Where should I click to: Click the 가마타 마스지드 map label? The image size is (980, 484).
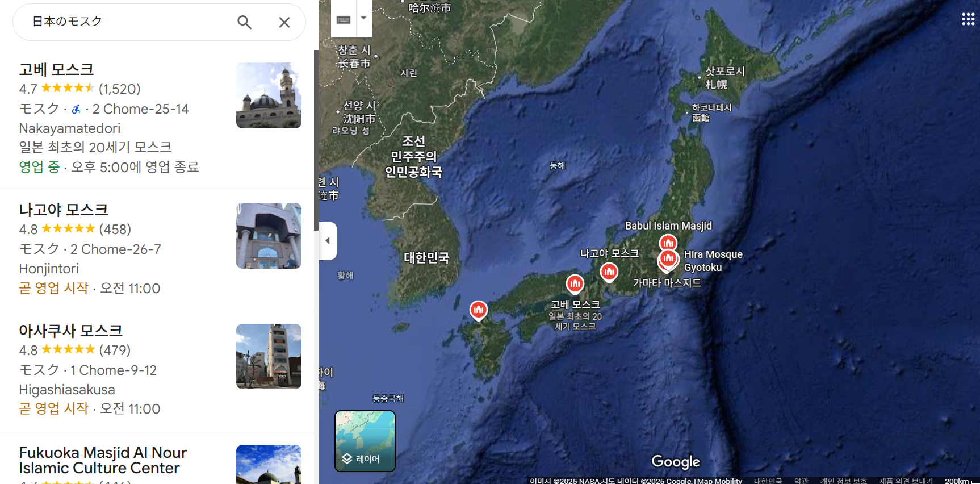click(x=667, y=283)
